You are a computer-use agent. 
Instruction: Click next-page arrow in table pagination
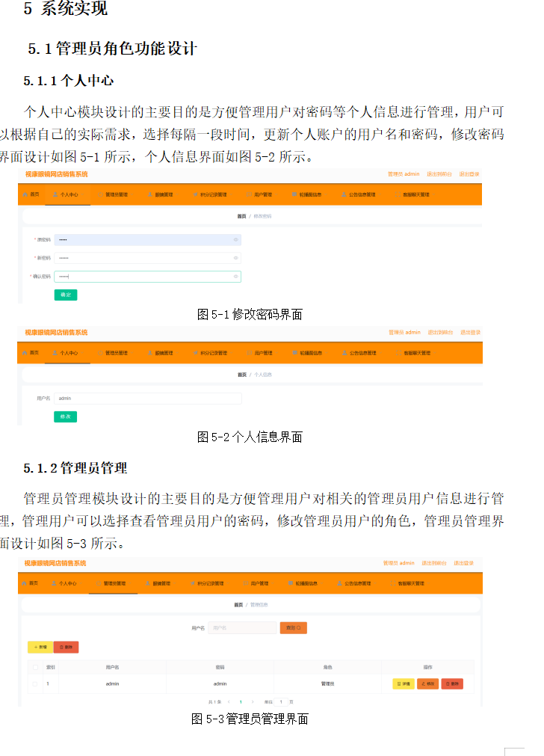coord(253,702)
